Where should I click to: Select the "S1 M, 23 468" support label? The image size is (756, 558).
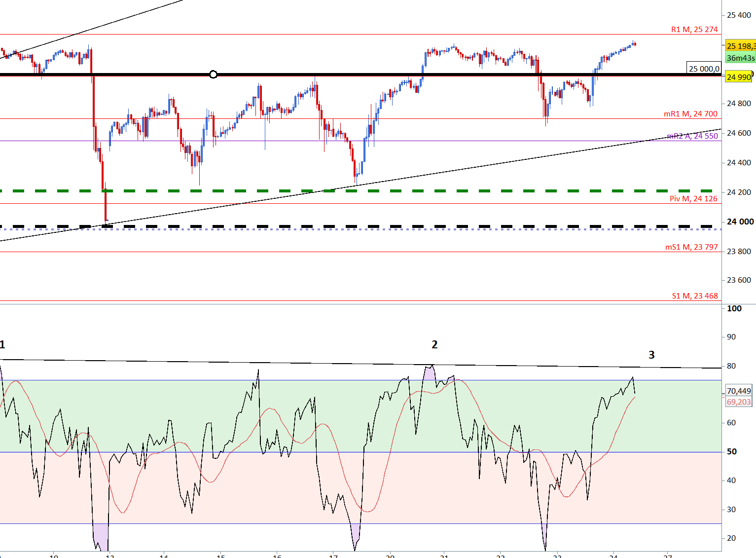tap(695, 296)
